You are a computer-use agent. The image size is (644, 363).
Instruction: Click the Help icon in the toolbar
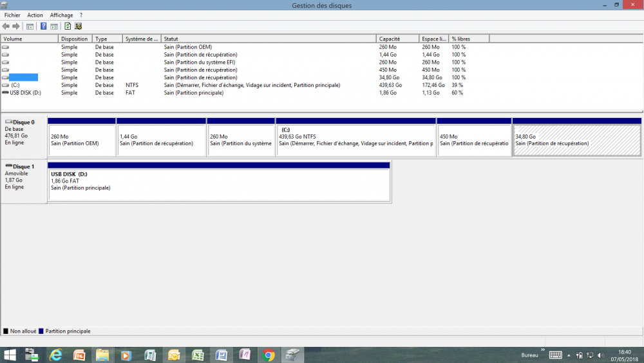[x=43, y=26]
